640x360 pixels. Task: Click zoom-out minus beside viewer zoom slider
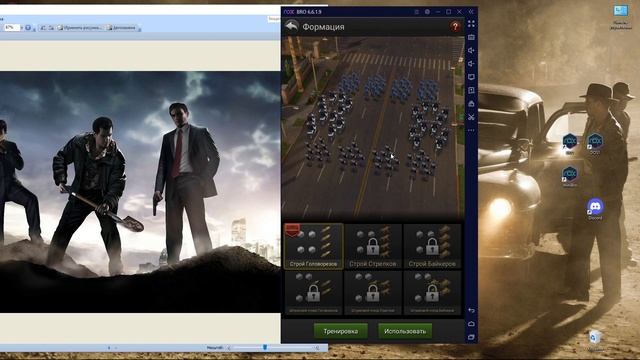pos(229,348)
